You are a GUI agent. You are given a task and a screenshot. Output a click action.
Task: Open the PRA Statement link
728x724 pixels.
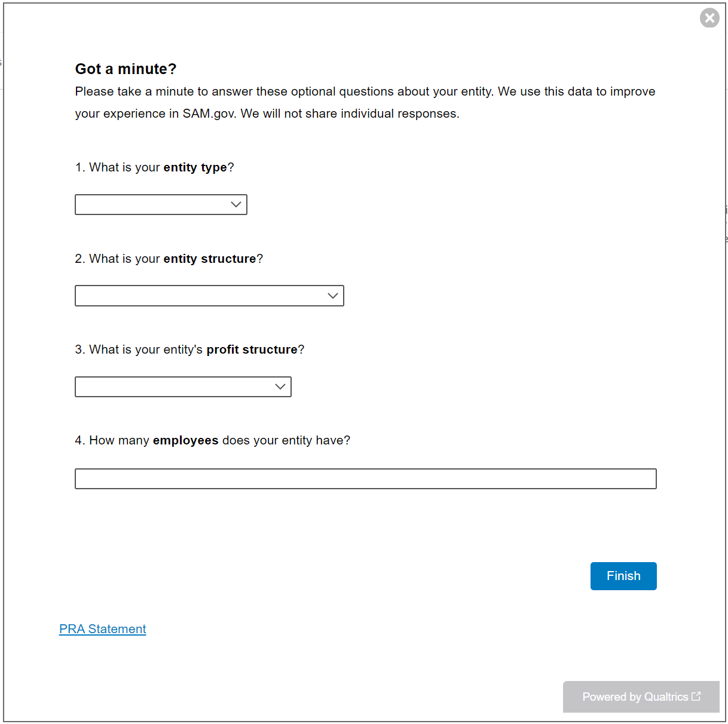coord(103,629)
